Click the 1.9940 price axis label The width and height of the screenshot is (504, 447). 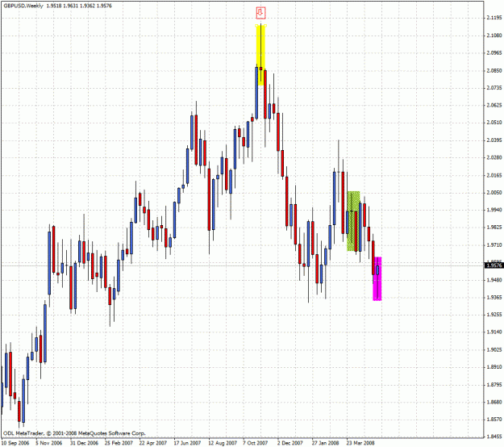point(494,210)
